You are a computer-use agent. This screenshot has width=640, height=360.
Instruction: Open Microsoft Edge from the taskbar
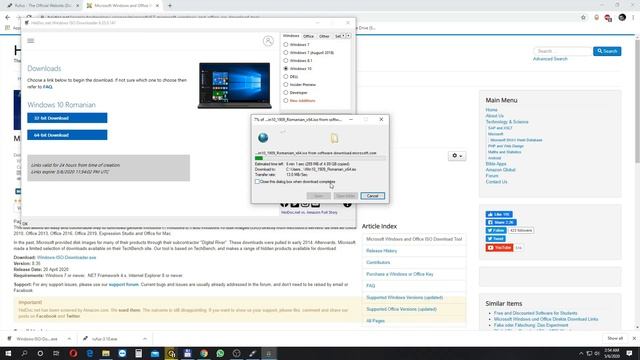click(x=89, y=353)
